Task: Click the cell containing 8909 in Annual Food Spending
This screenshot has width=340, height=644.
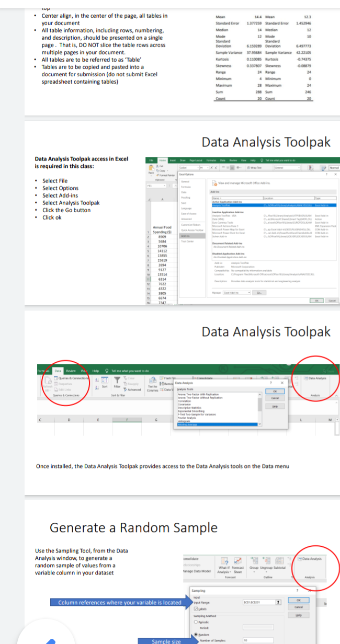Action: pos(162,237)
